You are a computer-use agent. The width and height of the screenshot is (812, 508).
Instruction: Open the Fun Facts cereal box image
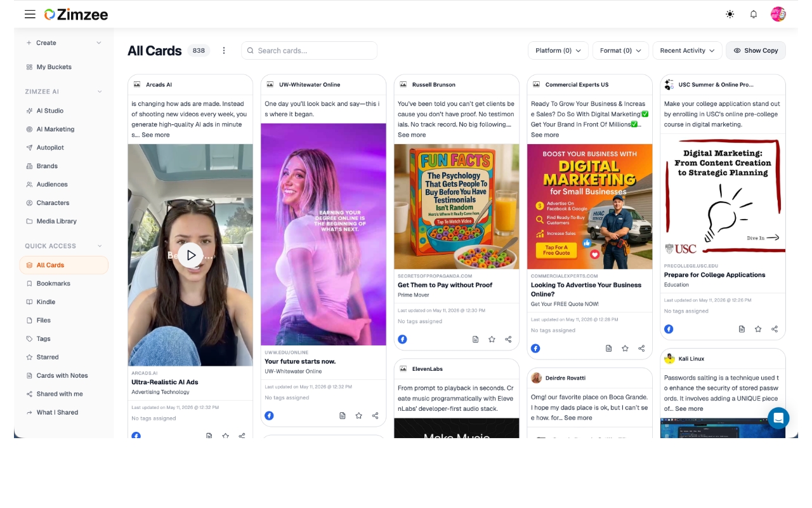[457, 206]
